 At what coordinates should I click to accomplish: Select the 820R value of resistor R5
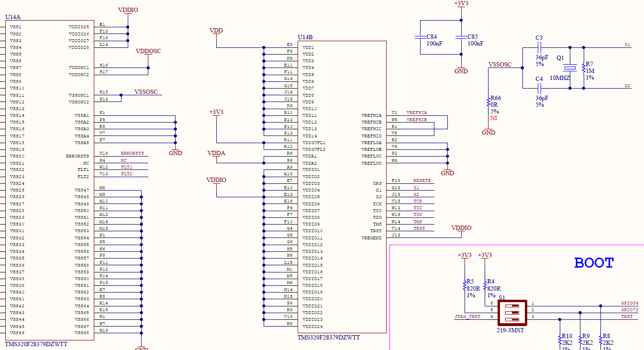[x=474, y=289]
